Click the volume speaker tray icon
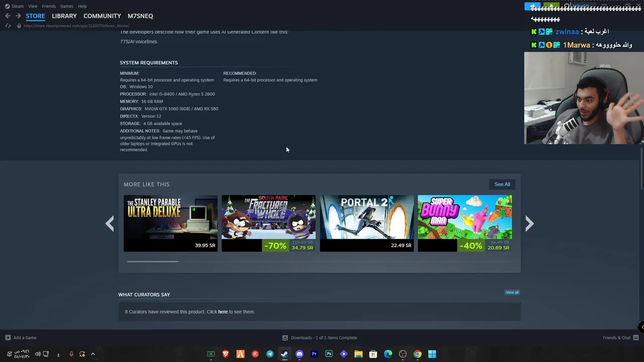Image resolution: width=644 pixels, height=362 pixels. pos(38,354)
